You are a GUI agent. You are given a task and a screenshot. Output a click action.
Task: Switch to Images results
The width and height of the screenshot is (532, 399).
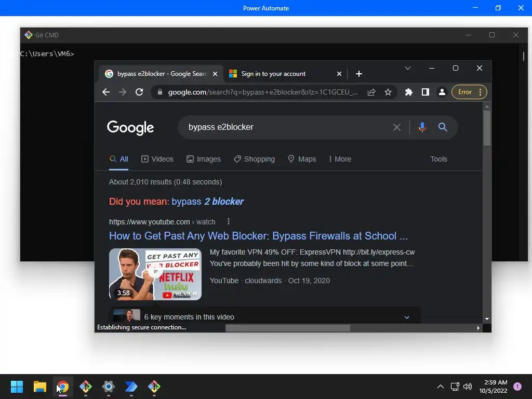click(x=204, y=159)
